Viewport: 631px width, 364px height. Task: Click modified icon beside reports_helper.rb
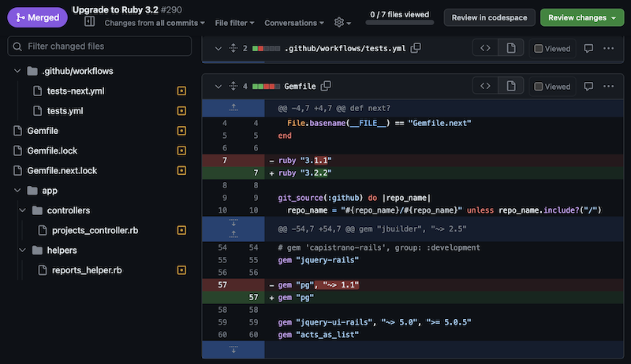click(x=181, y=270)
